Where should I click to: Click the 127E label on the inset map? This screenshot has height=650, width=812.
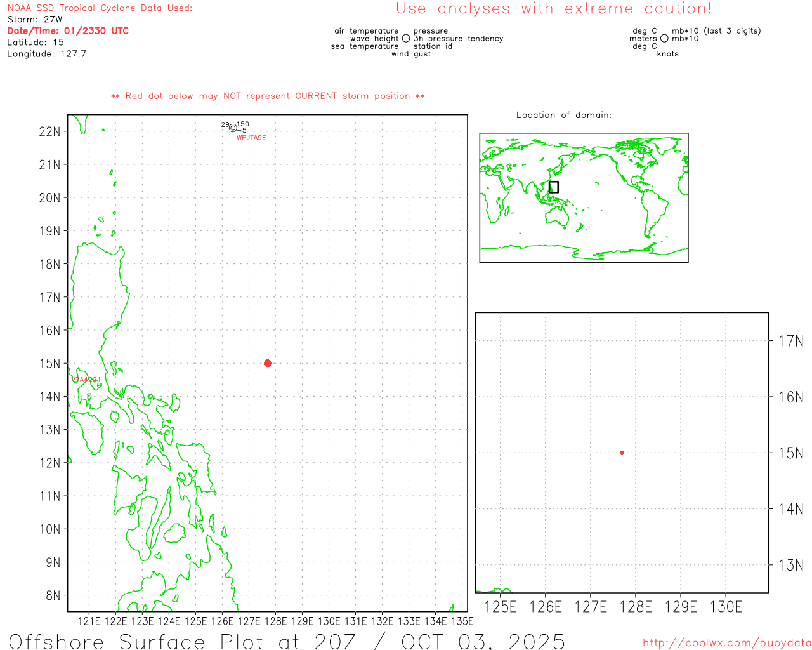click(590, 607)
